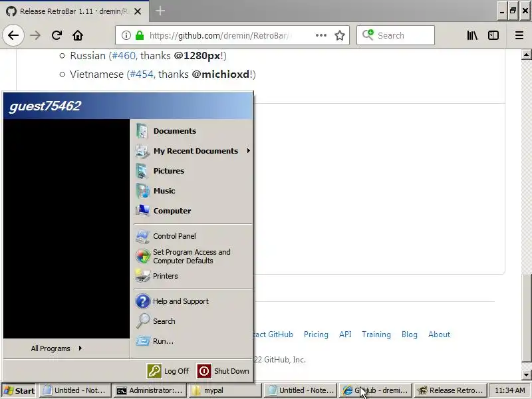Open issue link #454

click(x=142, y=74)
